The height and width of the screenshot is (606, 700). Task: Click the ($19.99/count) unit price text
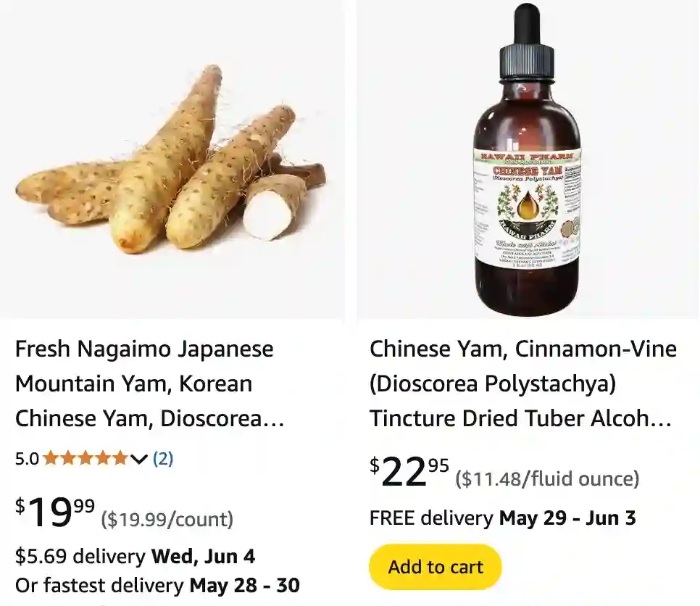pos(167,519)
